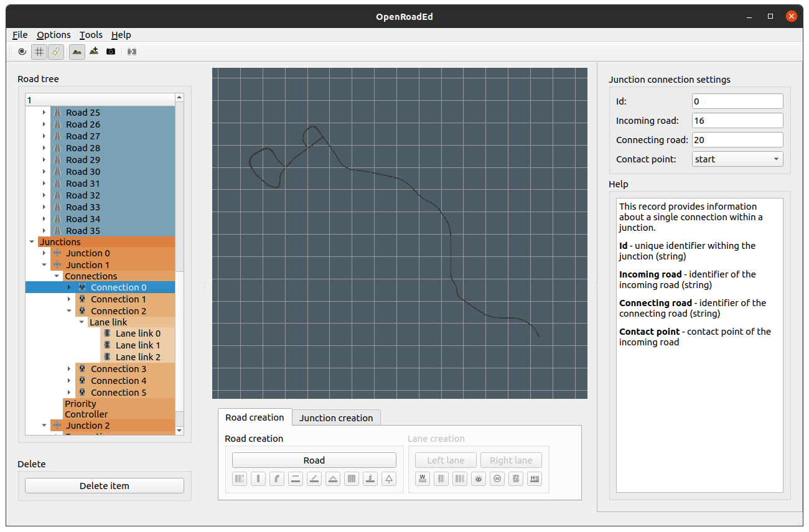Select Road 30 in the tree

83,172
